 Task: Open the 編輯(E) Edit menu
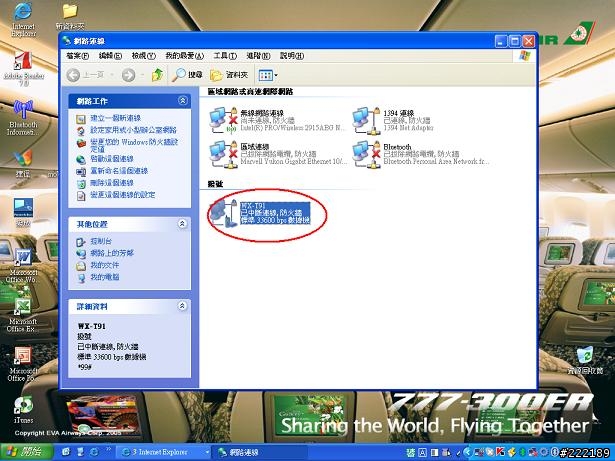click(x=110, y=56)
